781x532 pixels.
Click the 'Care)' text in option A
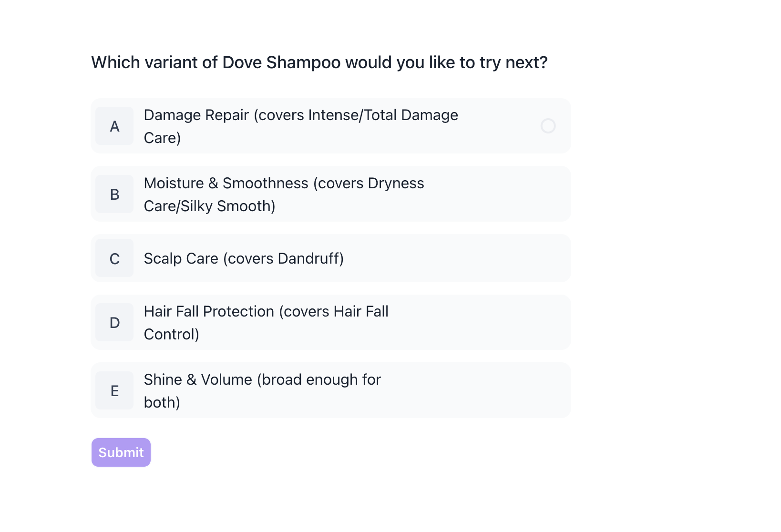click(x=162, y=138)
